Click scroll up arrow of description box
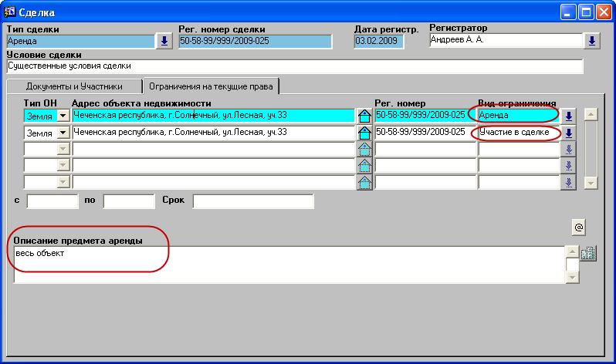616x364 pixels. click(573, 251)
